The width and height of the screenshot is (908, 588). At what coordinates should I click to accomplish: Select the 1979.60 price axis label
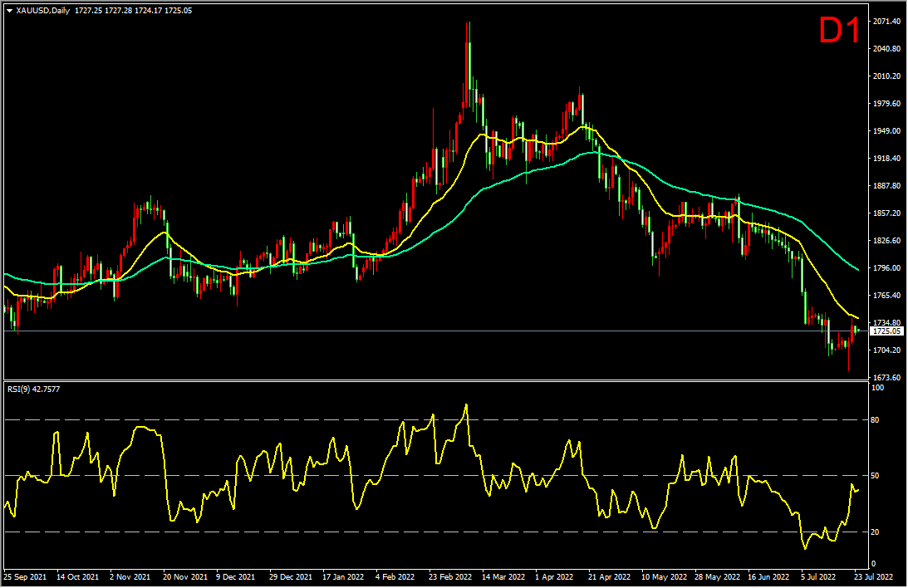coord(886,104)
